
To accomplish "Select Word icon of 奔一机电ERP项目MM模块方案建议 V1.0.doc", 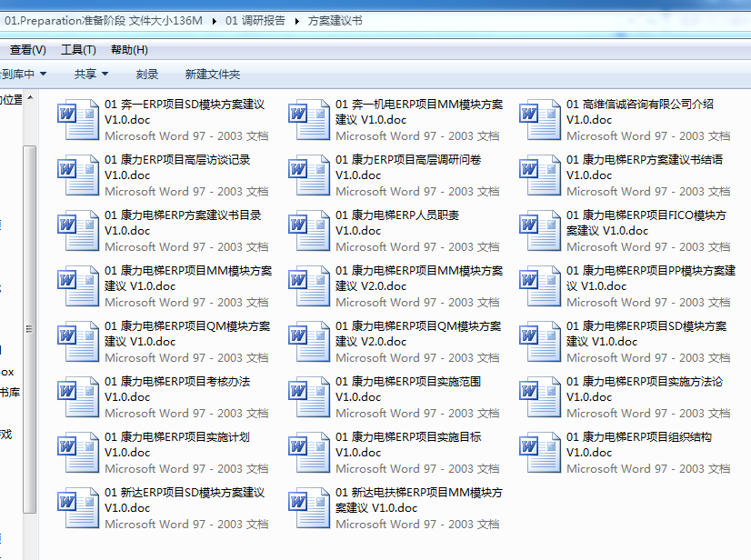I will click(309, 119).
